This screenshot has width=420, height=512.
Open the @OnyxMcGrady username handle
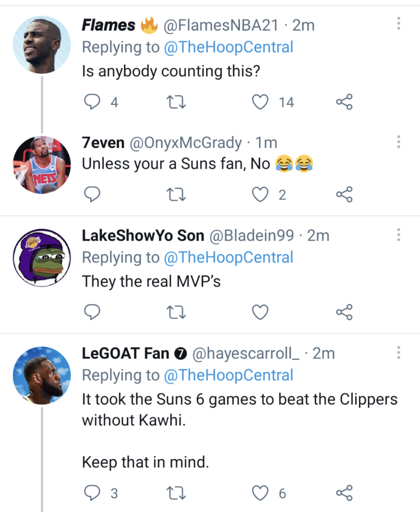click(x=186, y=143)
